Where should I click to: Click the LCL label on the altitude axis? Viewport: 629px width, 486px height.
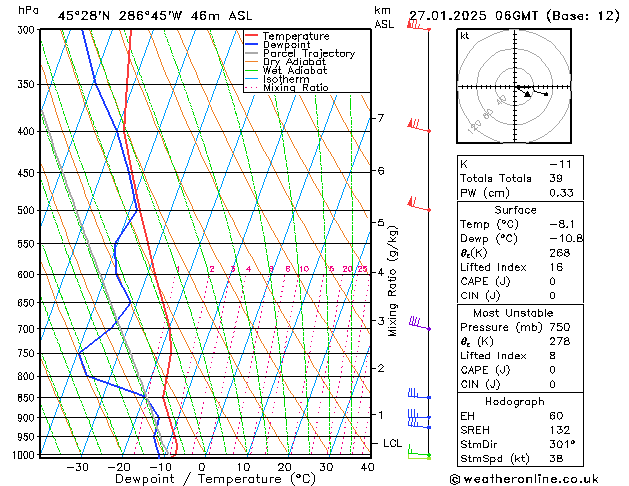[392, 443]
